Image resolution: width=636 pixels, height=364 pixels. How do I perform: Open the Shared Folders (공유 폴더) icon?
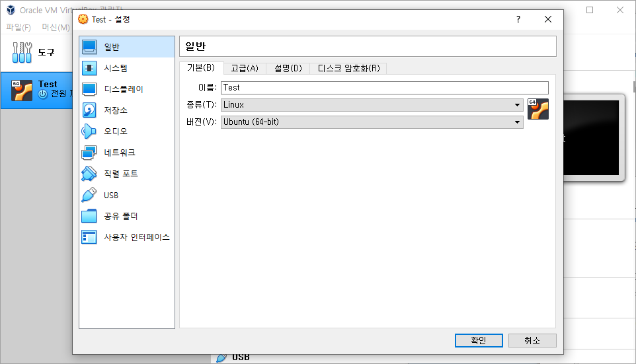[89, 216]
